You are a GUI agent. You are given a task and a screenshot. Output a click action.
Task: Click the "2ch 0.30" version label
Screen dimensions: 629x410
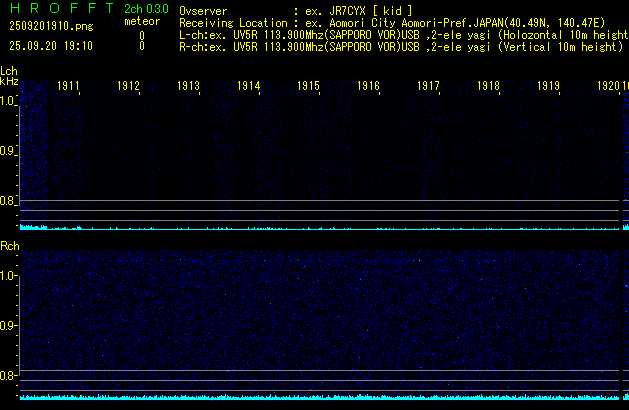(140, 9)
